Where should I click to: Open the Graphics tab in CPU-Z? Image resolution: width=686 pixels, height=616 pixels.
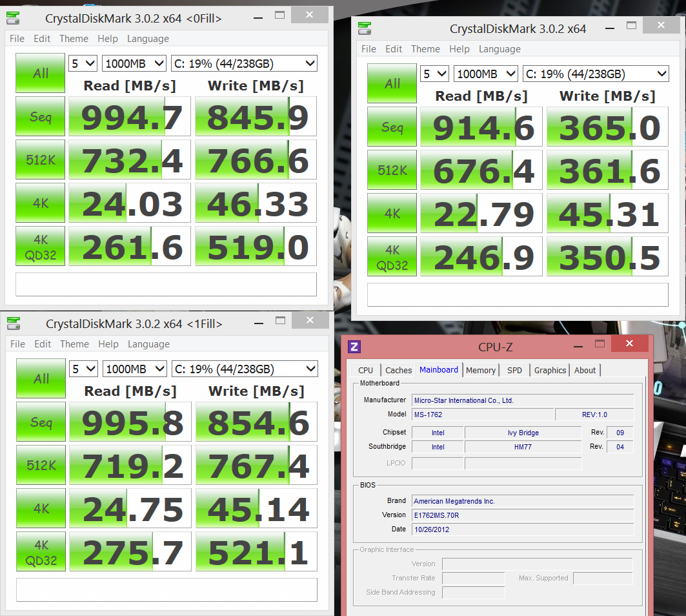[550, 371]
